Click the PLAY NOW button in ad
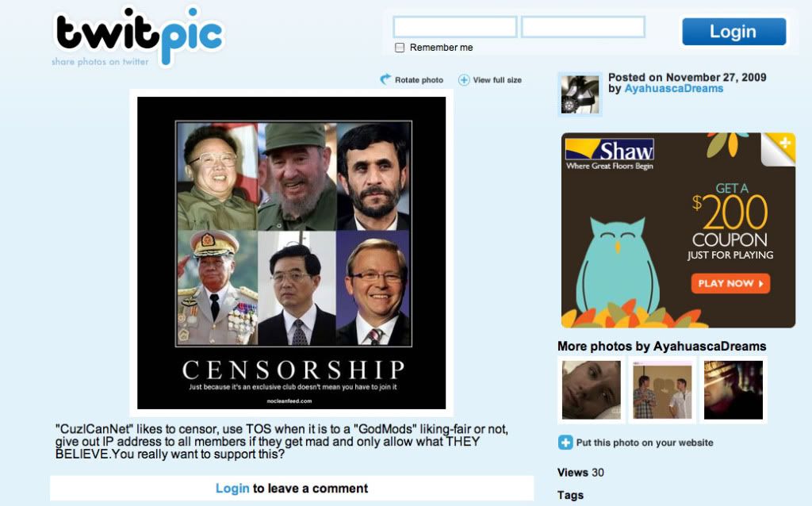Image resolution: width=812 pixels, height=506 pixels. [730, 283]
